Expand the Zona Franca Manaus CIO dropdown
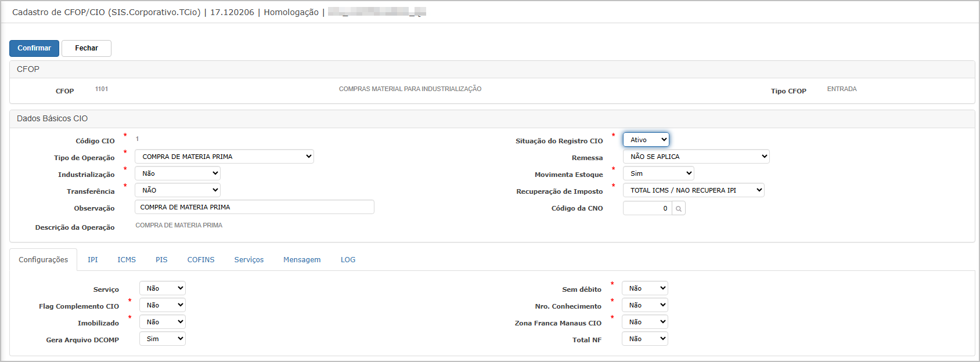980x362 pixels. [x=645, y=322]
